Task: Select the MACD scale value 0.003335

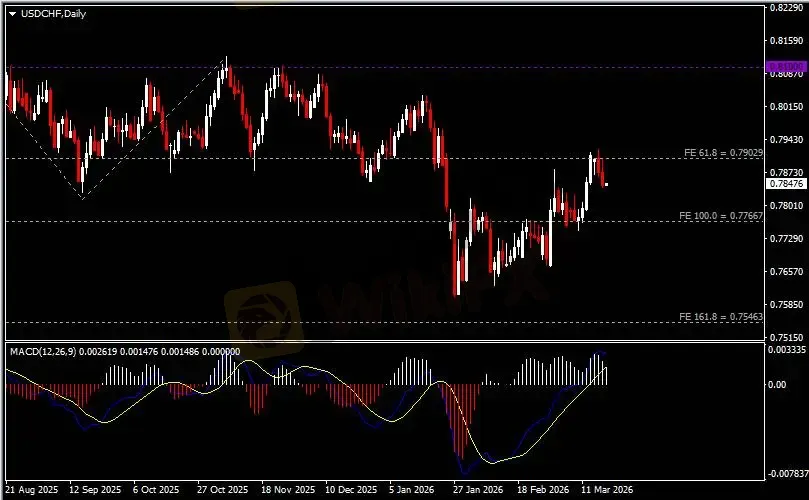Action: (788, 350)
